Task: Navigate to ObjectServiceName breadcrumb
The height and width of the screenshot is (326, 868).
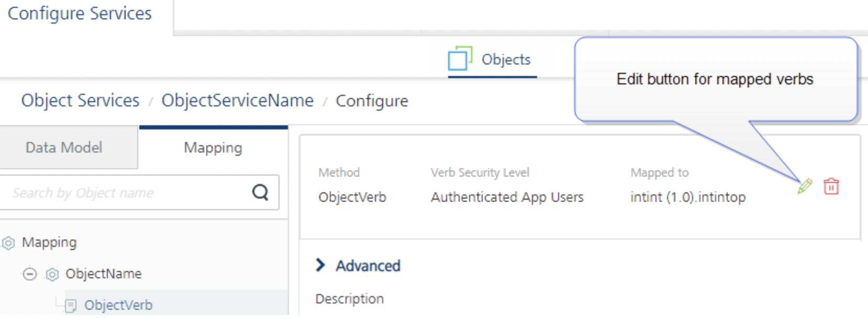Action: click(x=237, y=100)
